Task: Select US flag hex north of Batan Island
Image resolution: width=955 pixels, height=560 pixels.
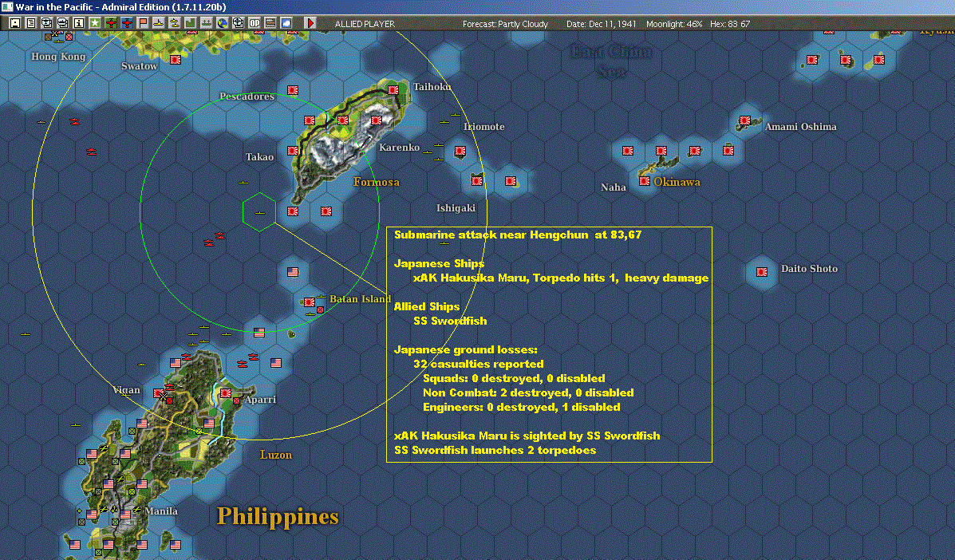Action: click(x=292, y=272)
